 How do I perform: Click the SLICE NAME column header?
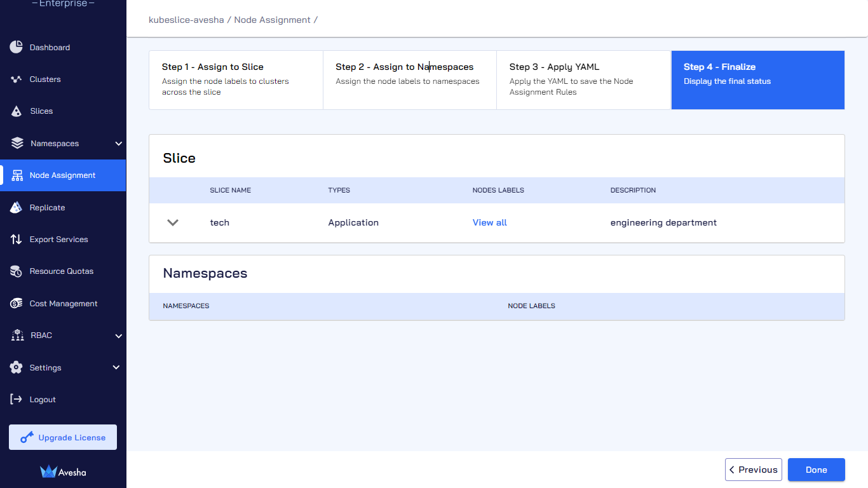pyautogui.click(x=231, y=190)
